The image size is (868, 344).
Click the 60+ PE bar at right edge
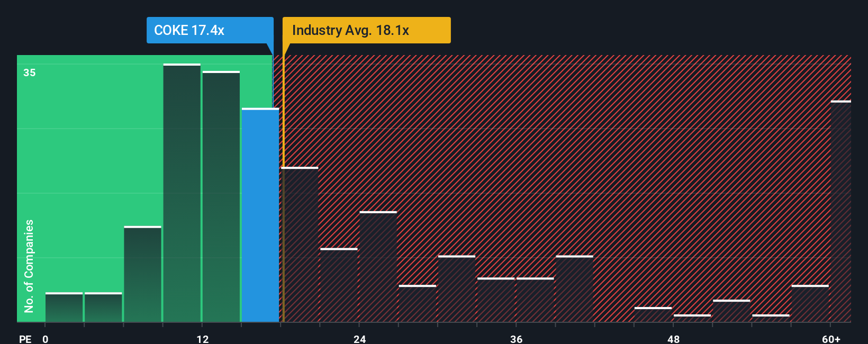841,211
